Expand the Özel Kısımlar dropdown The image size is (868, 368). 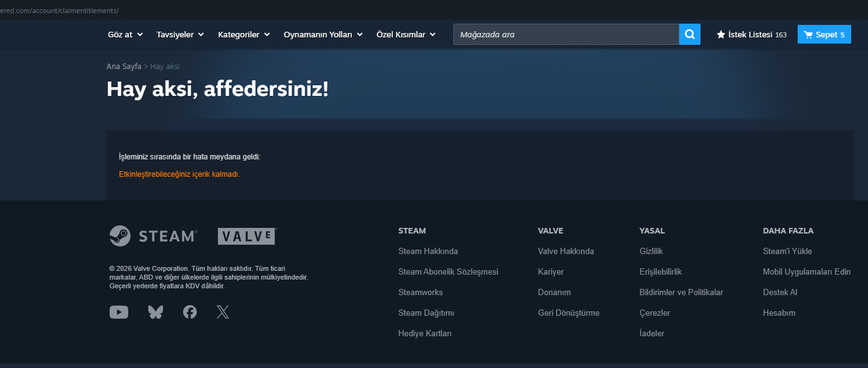pyautogui.click(x=406, y=34)
